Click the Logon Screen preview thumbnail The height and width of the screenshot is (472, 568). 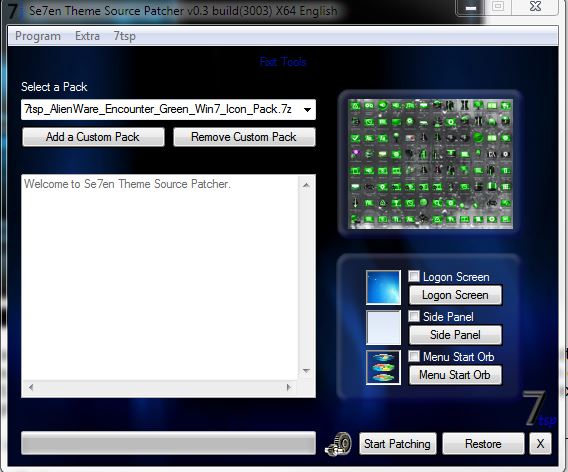[383, 287]
